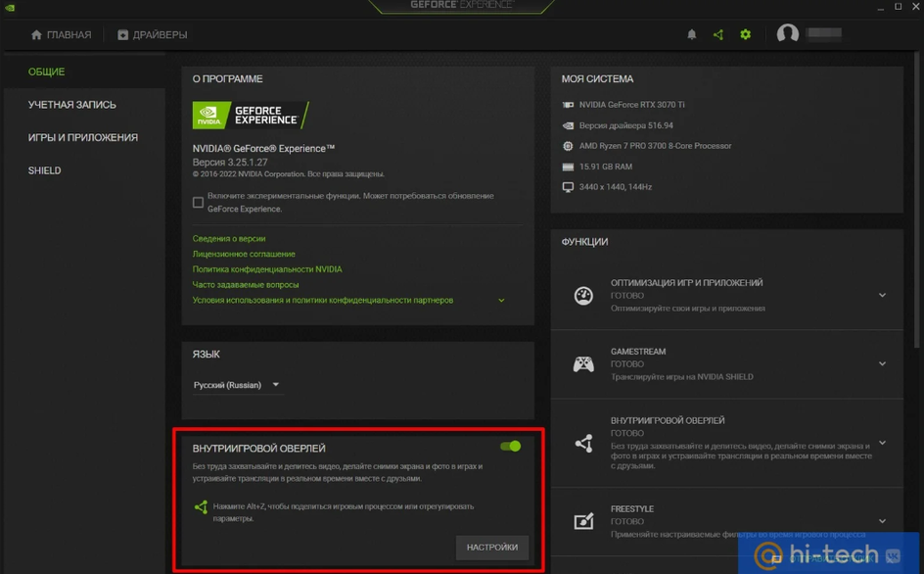
Task: Open the Сведения о версии link
Action: click(229, 238)
